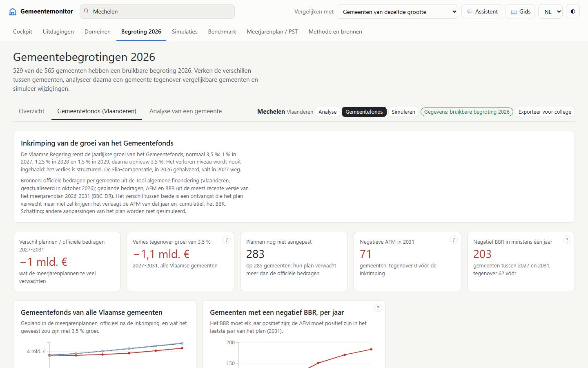588x368 pixels.
Task: Focus the Mechelen search field
Action: pyautogui.click(x=157, y=11)
